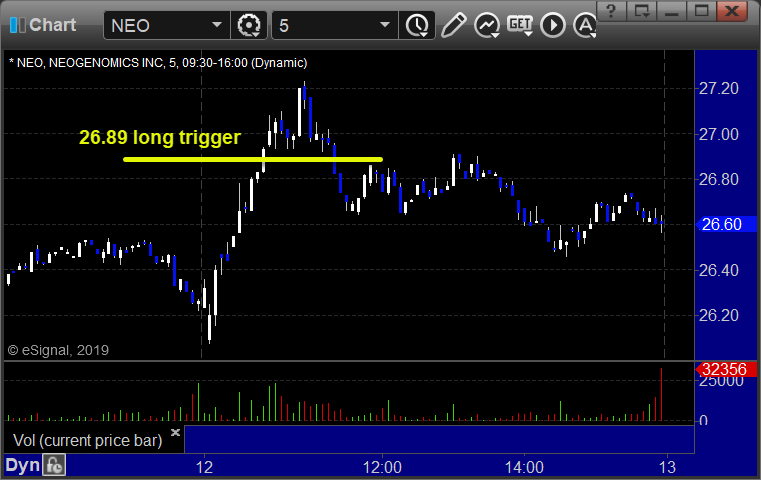Image resolution: width=761 pixels, height=480 pixels.
Task: Click the 32356 volume marker
Action: point(726,369)
